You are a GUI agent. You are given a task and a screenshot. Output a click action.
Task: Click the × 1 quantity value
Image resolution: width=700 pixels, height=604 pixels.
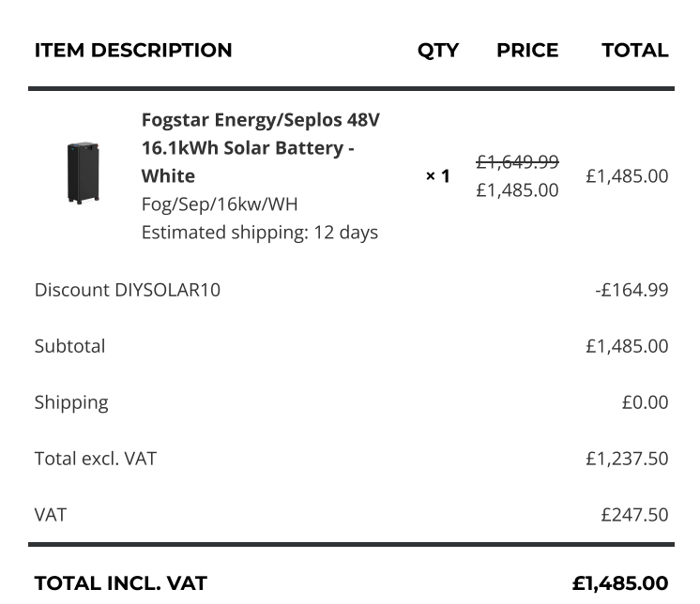click(437, 176)
